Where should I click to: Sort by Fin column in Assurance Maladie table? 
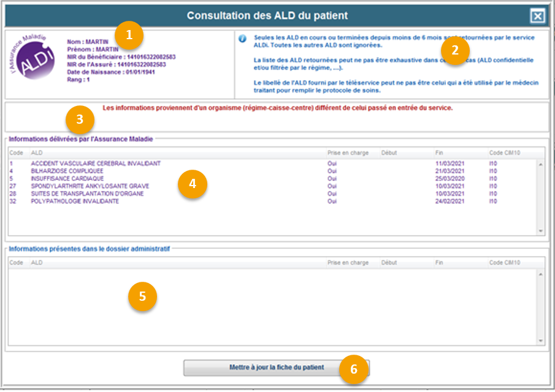[x=439, y=153]
